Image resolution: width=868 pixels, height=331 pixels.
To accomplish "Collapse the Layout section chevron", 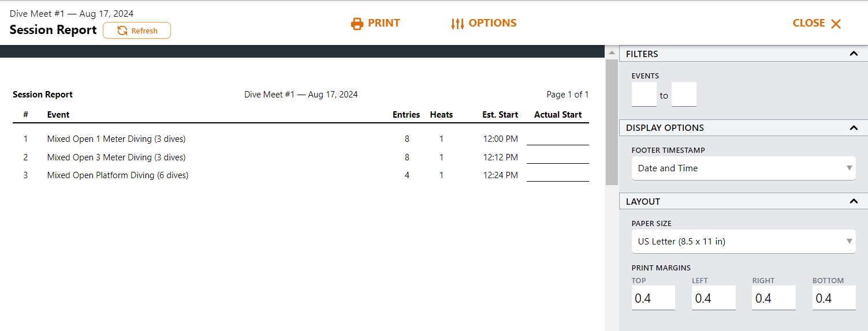I will pyautogui.click(x=854, y=201).
